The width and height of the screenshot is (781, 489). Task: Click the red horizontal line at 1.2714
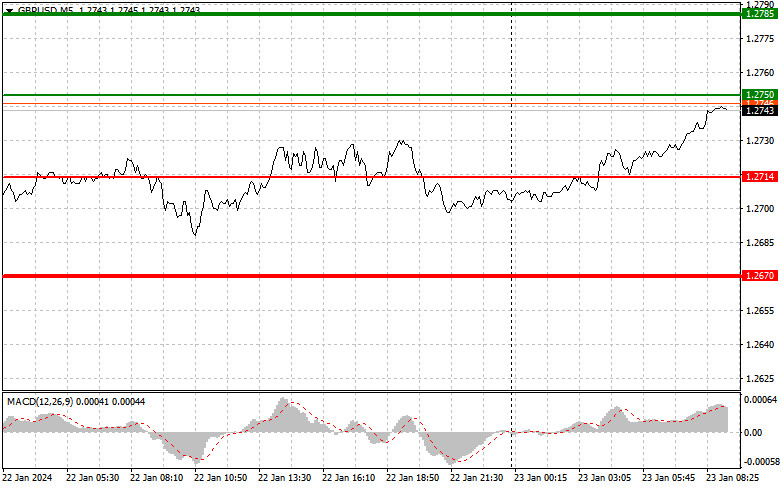pos(372,177)
